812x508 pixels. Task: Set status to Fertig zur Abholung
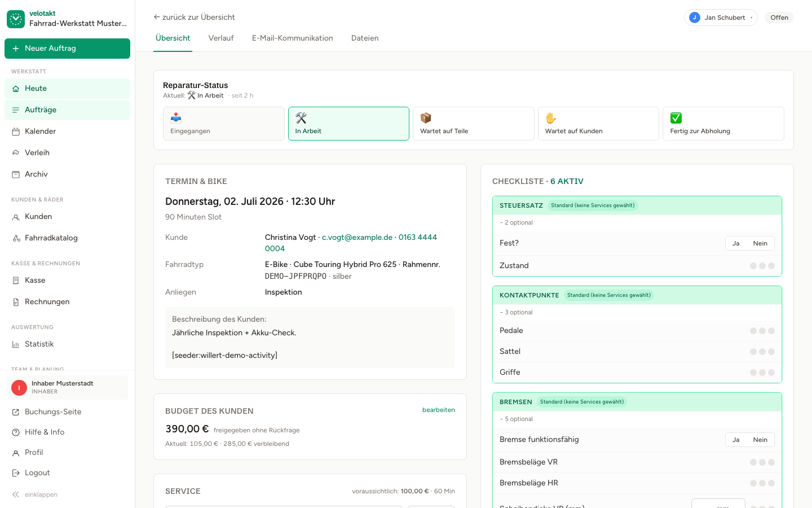(723, 124)
